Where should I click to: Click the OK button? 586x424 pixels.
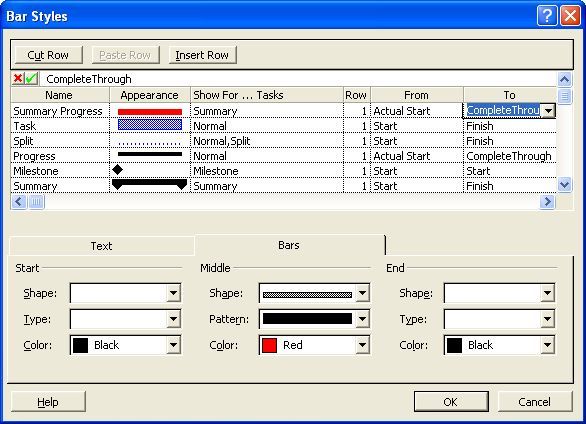click(451, 402)
